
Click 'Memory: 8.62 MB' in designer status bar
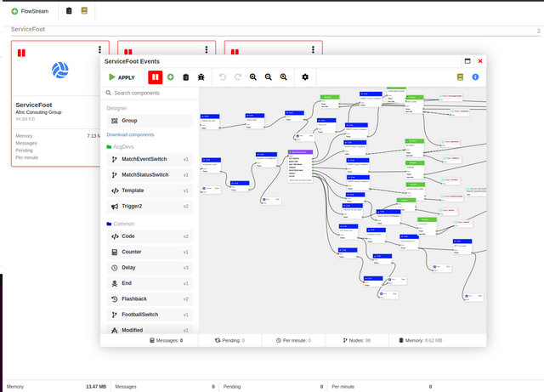(x=421, y=341)
